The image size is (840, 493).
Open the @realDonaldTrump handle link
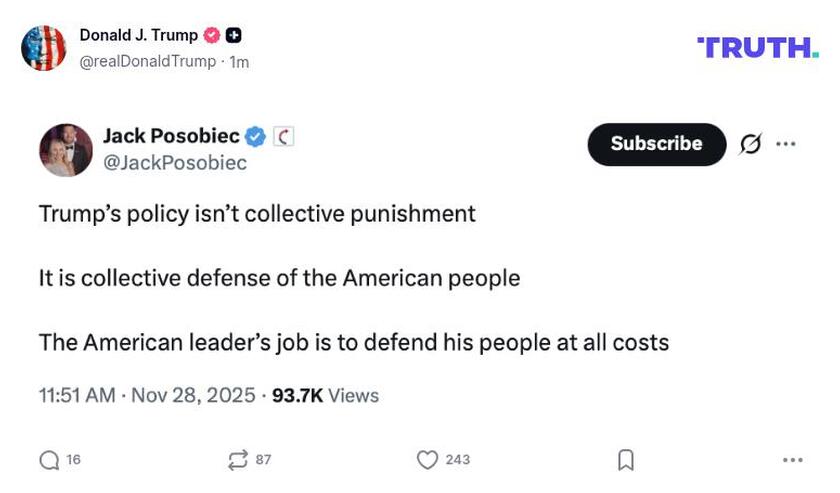147,61
